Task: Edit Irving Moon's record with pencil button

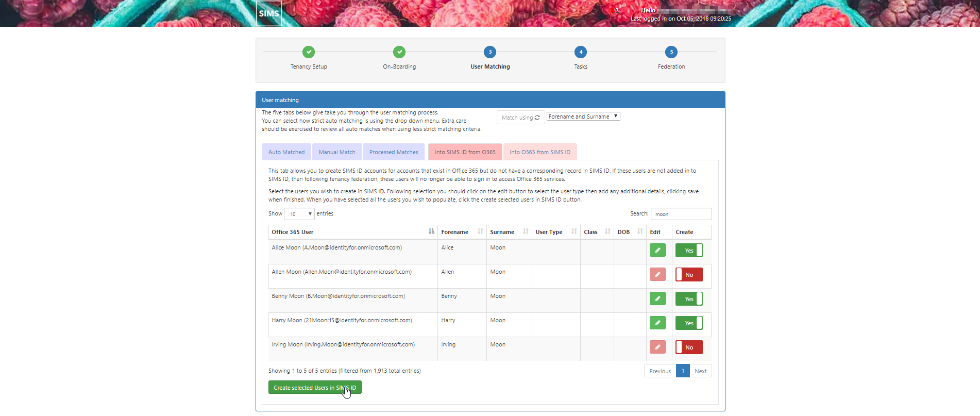Action: pyautogui.click(x=657, y=347)
